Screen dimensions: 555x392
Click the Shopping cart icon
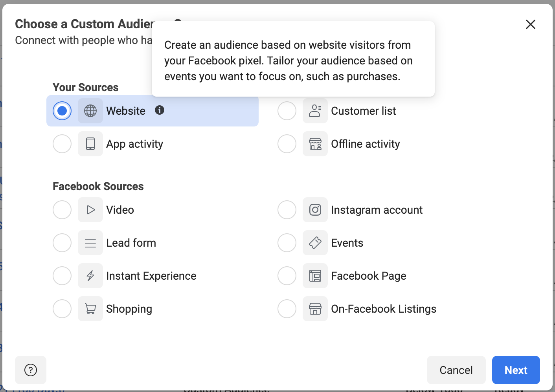90,309
